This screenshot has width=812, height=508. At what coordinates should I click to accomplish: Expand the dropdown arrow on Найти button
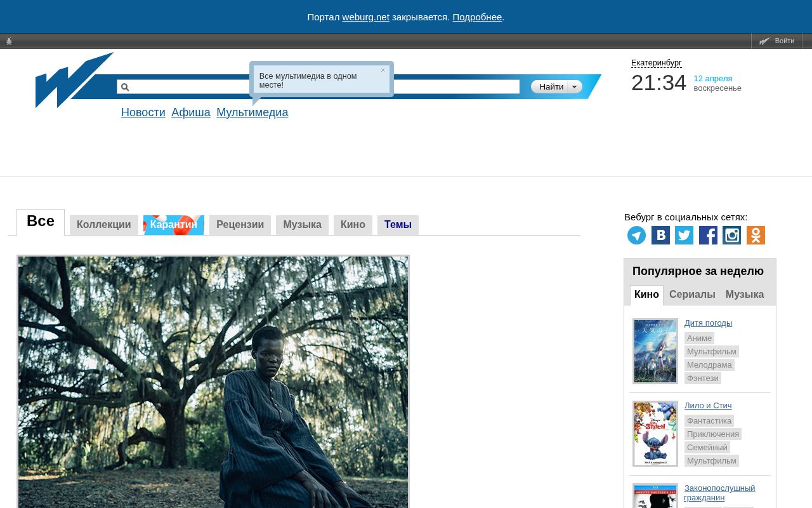[574, 87]
